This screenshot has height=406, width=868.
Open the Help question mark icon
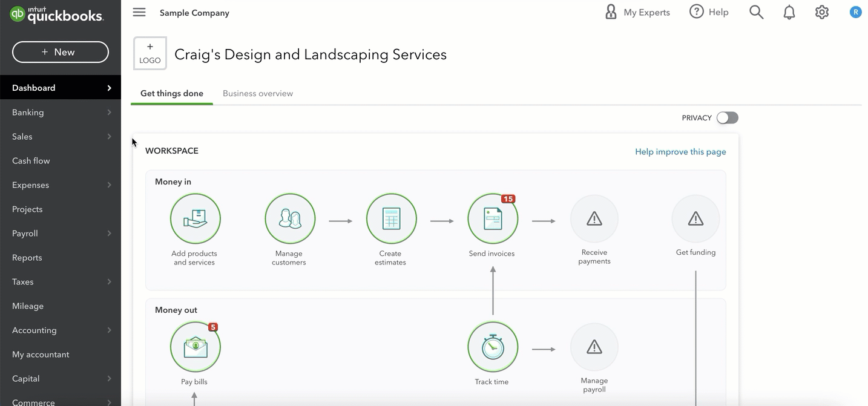[697, 12]
